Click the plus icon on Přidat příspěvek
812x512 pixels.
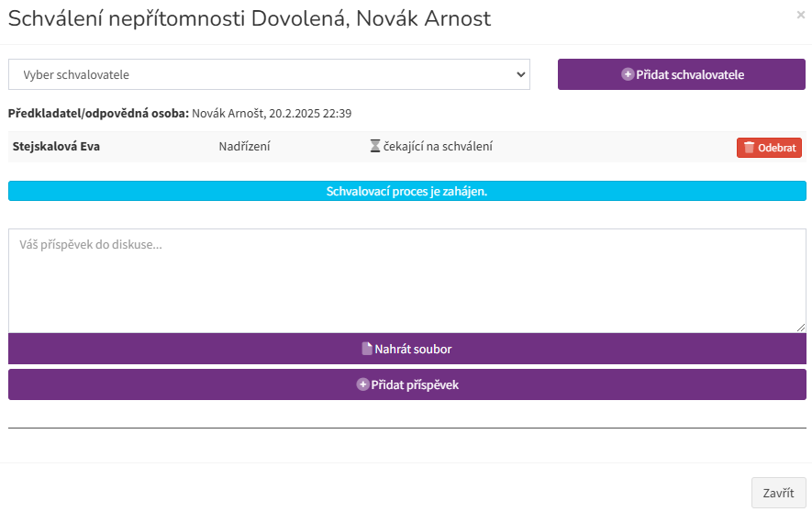pyautogui.click(x=362, y=384)
